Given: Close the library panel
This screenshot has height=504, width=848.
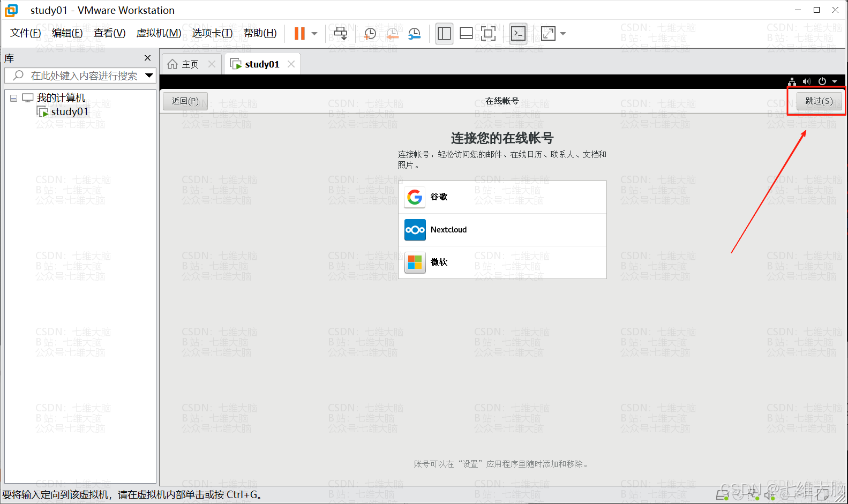Looking at the screenshot, I should [148, 58].
